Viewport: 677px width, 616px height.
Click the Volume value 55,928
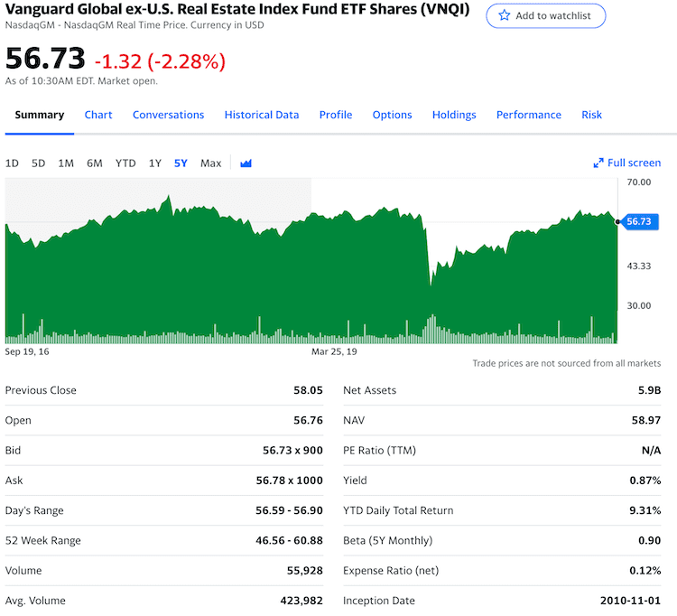click(x=305, y=571)
